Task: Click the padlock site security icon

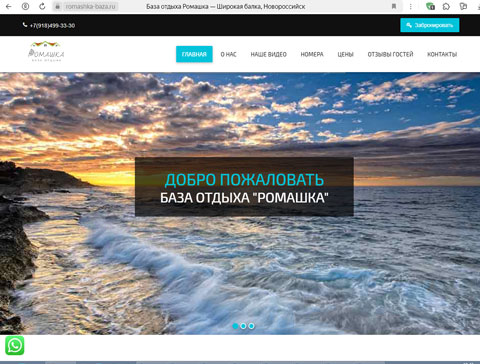Action: coord(58,6)
